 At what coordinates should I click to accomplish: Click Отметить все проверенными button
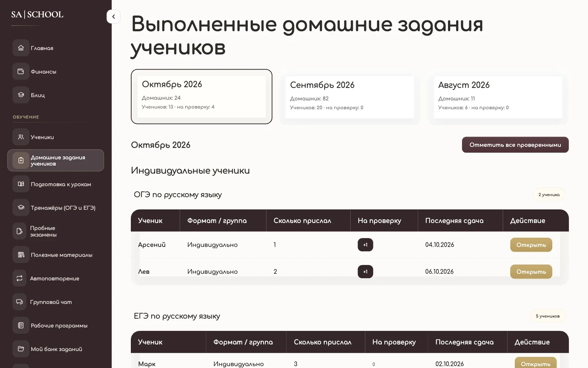coord(515,145)
